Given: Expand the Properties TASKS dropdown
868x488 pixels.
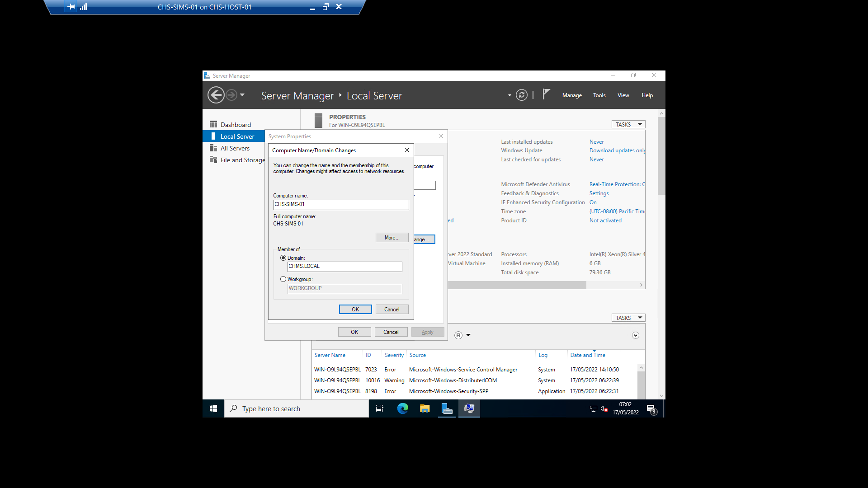Looking at the screenshot, I should 628,124.
